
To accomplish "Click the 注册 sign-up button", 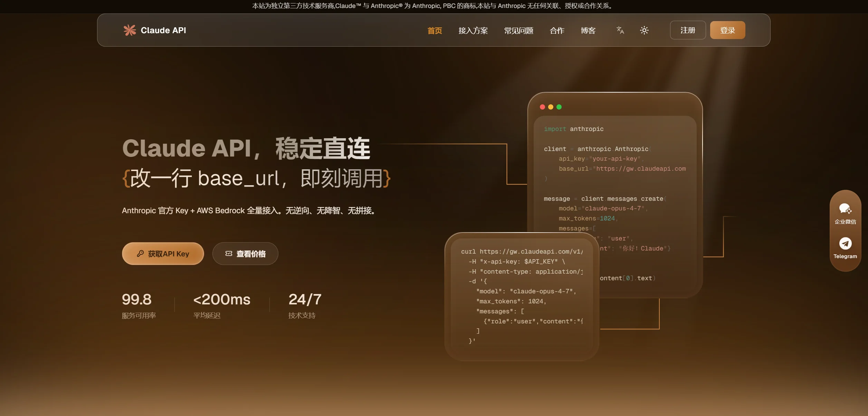I will [x=688, y=30].
